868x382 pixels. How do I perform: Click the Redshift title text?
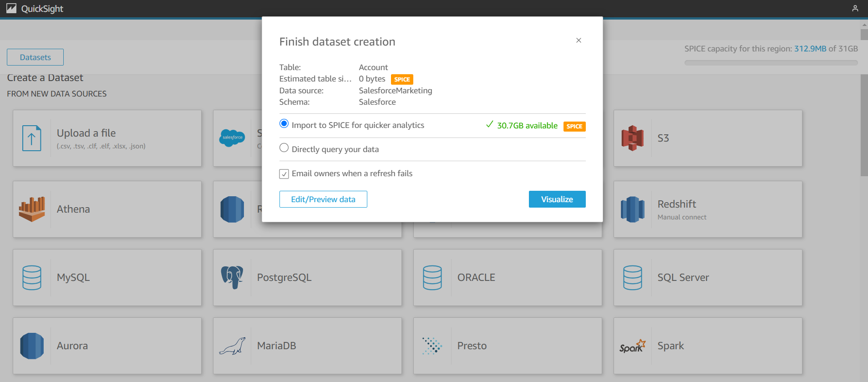point(677,204)
